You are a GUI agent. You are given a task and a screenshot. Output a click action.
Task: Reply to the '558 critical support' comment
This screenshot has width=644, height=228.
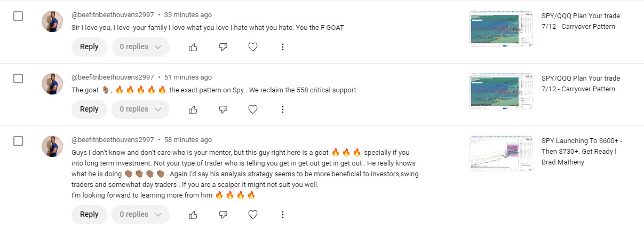click(89, 109)
